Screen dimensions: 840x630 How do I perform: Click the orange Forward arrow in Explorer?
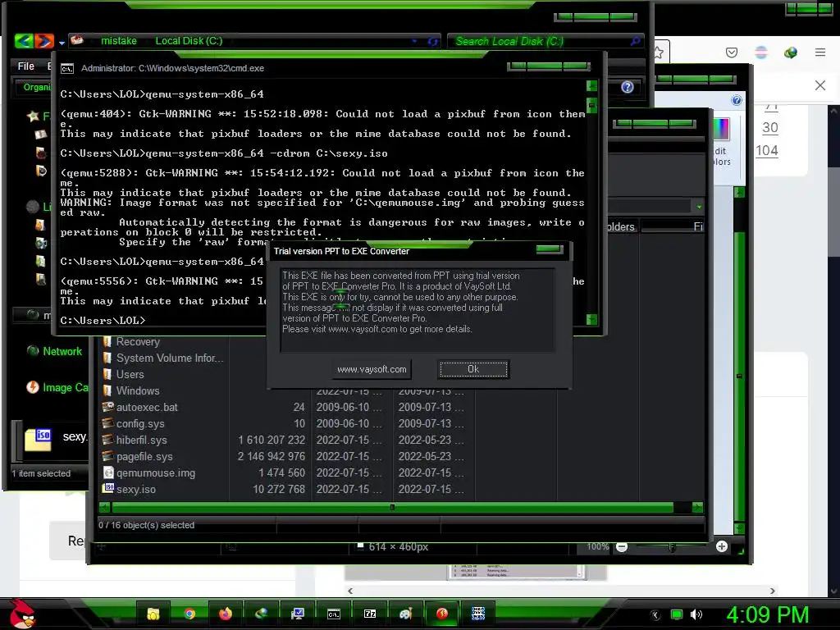(44, 41)
